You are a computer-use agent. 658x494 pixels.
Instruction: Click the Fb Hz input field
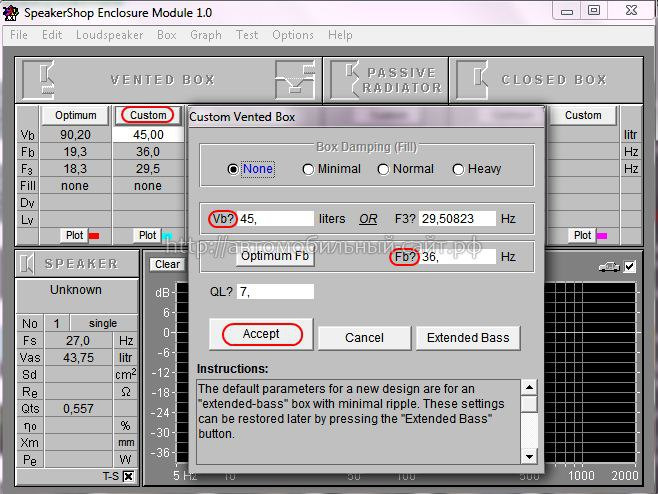457,256
